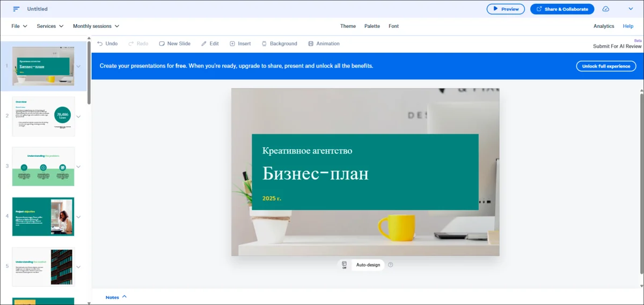Click the slide title Бизнес-план
The image size is (644, 305).
click(x=316, y=174)
